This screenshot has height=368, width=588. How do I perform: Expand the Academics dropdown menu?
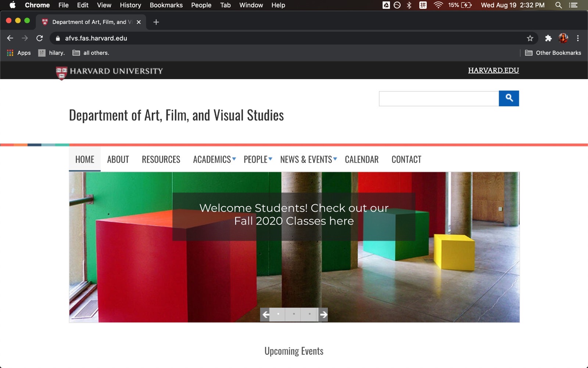[214, 159]
